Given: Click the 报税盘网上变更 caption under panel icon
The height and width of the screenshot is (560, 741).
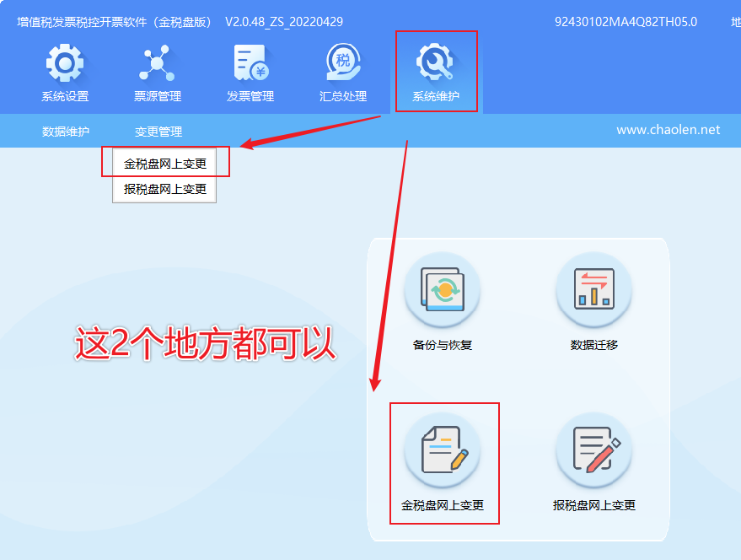Looking at the screenshot, I should click(594, 506).
